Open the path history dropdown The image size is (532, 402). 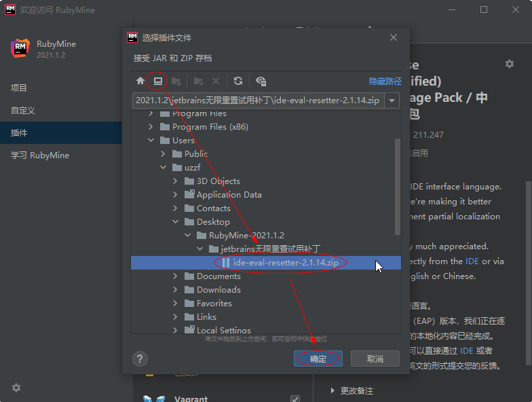pyautogui.click(x=392, y=100)
